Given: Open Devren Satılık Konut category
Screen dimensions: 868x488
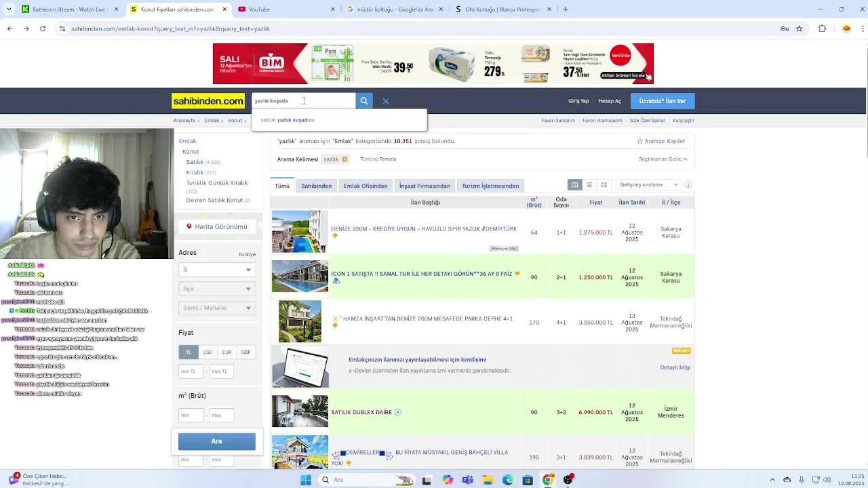Looking at the screenshot, I should point(214,200).
